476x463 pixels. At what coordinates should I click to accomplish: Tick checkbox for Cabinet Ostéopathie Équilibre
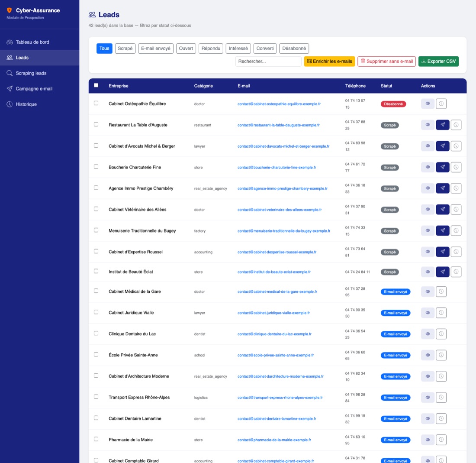coord(96,103)
